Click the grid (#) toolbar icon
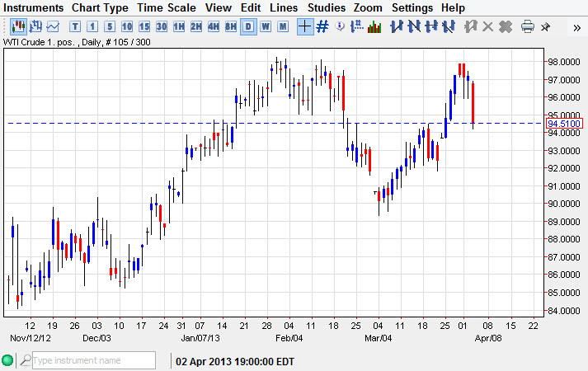The height and width of the screenshot is (371, 588). tap(322, 26)
